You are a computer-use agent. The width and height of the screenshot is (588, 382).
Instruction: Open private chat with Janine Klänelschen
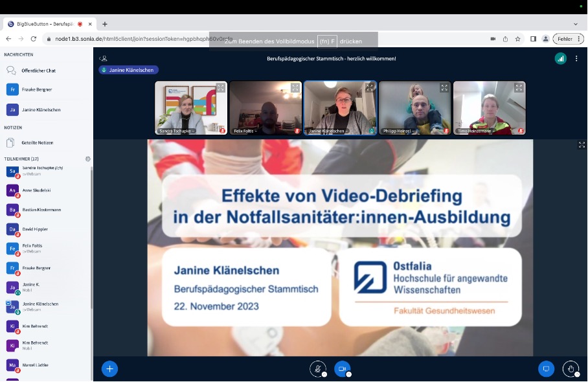41,110
